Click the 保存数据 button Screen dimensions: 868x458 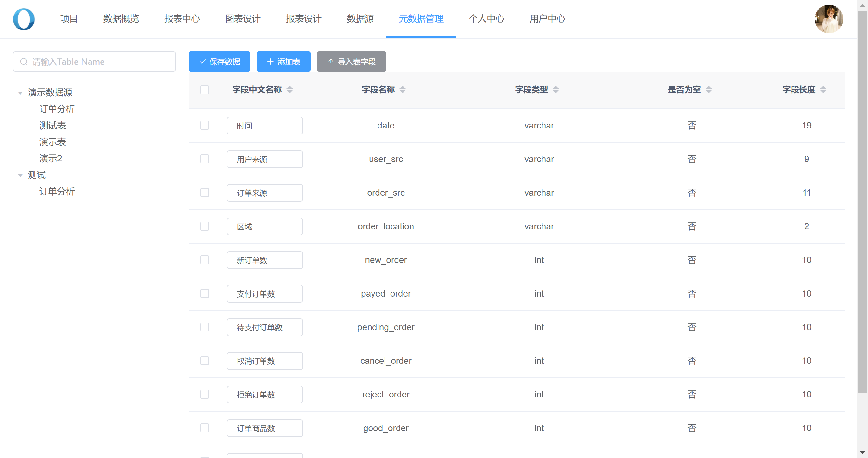tap(219, 62)
